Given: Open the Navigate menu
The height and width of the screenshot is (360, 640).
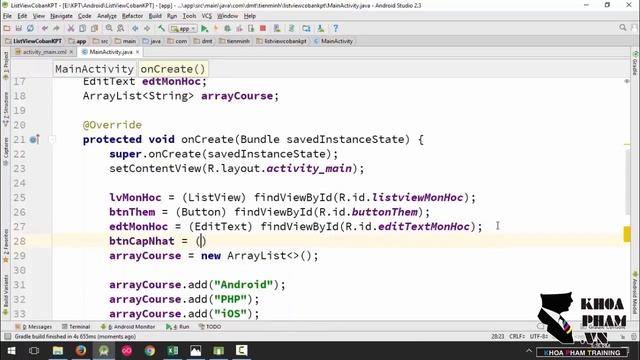Looking at the screenshot, I should [61, 16].
